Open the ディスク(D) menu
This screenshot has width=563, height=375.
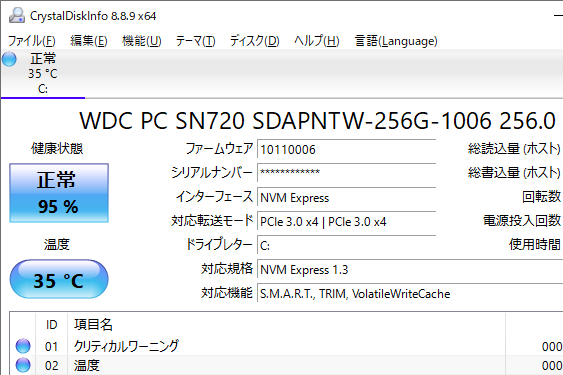[x=254, y=41]
